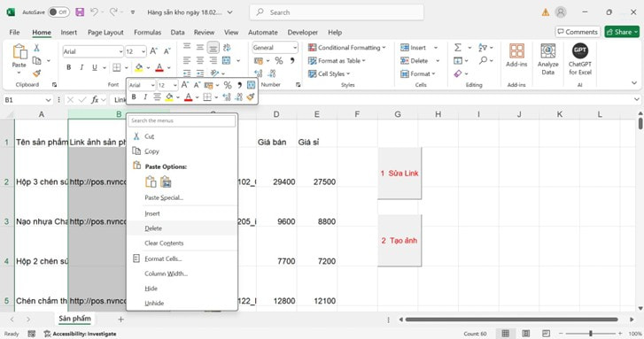Image resolution: width=644 pixels, height=339 pixels.
Task: Click the ribbon Borders icon
Action: [117, 68]
